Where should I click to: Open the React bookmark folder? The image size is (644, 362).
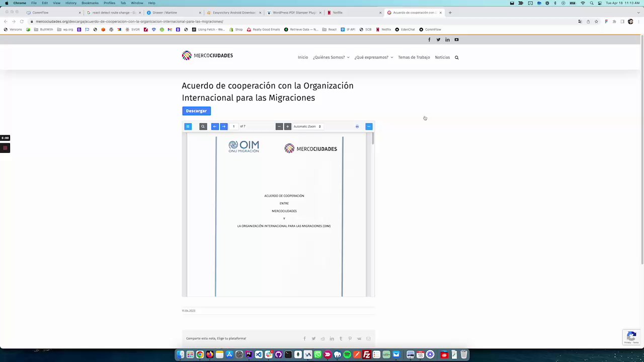click(330, 30)
